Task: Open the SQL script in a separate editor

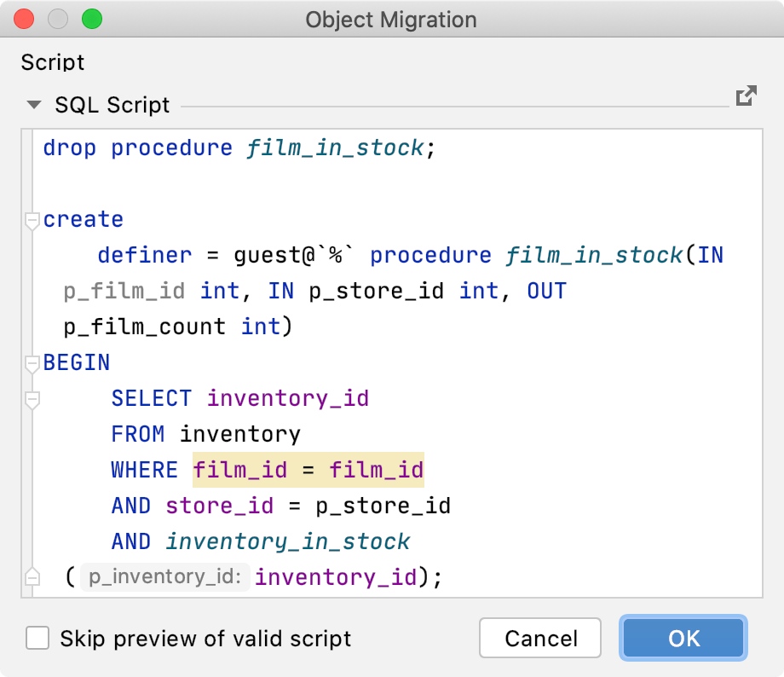Action: [746, 96]
